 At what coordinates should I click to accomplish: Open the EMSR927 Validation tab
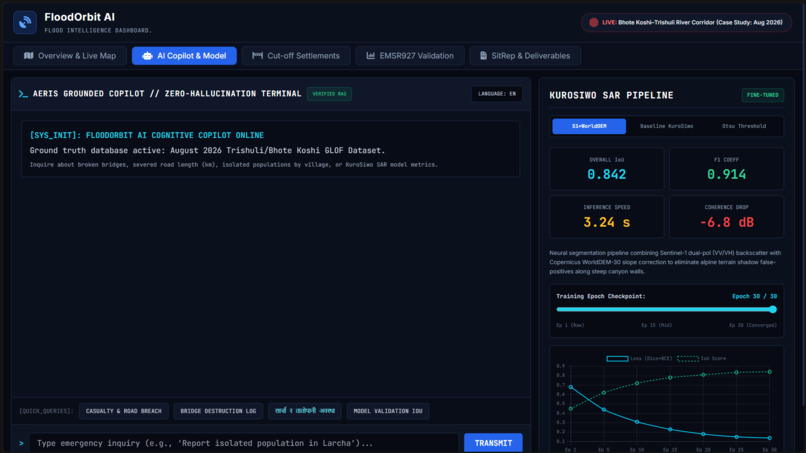(x=410, y=56)
